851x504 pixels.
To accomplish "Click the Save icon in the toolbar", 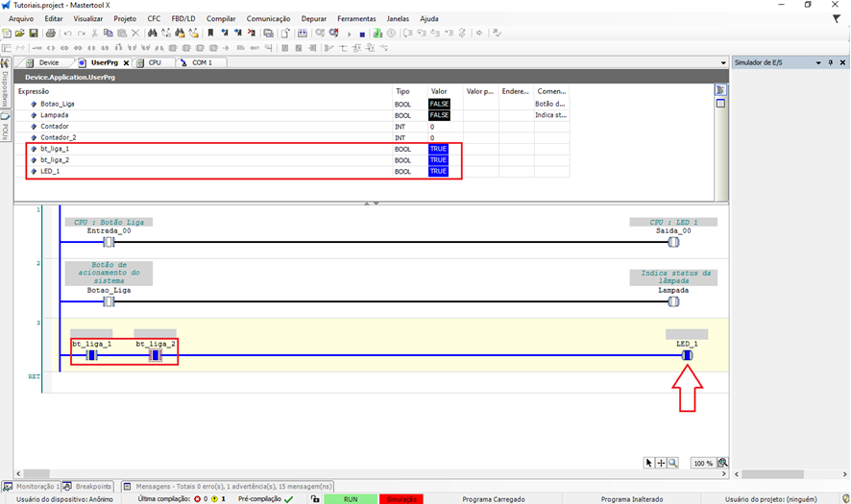I will pyautogui.click(x=34, y=33).
